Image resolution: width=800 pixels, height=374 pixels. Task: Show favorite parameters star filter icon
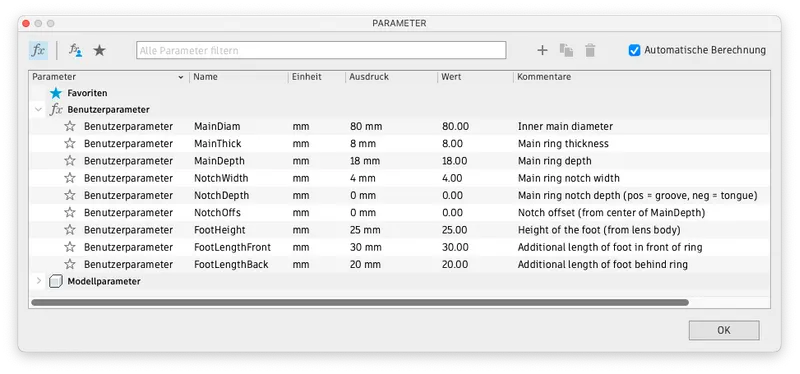(99, 50)
